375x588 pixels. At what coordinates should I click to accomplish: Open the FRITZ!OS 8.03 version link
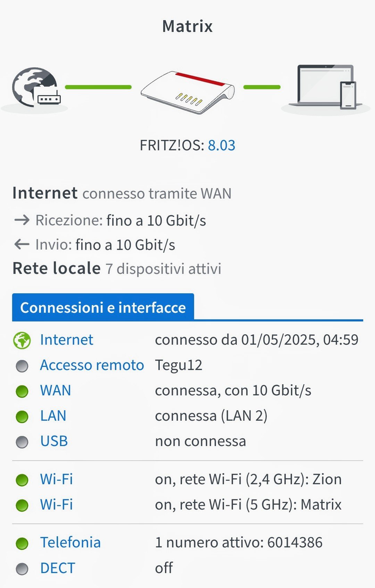(222, 145)
